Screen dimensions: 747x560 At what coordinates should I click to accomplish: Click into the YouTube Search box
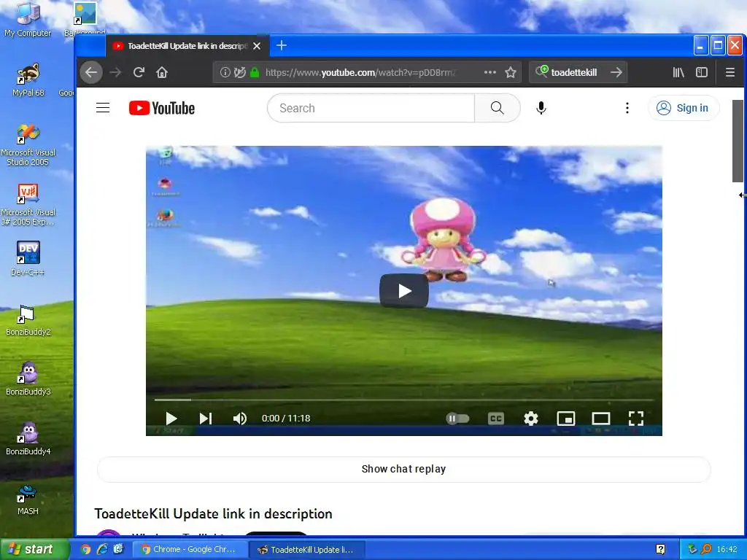pyautogui.click(x=371, y=108)
